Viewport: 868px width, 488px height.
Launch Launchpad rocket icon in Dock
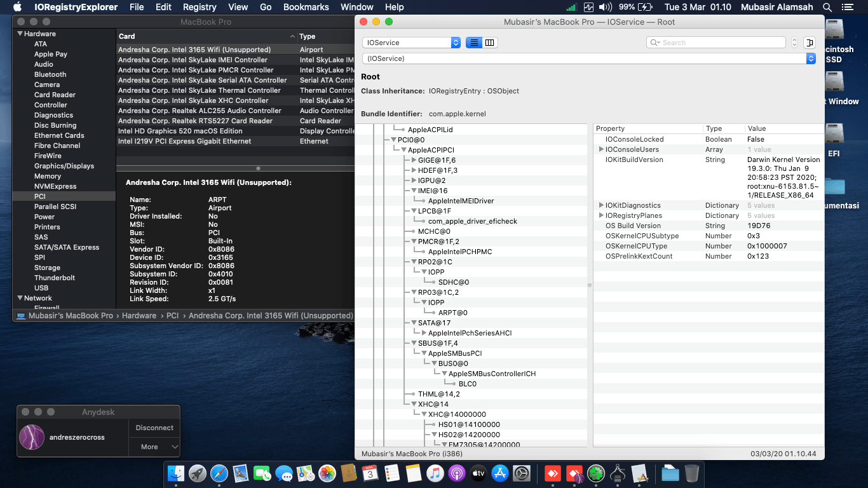[198, 473]
